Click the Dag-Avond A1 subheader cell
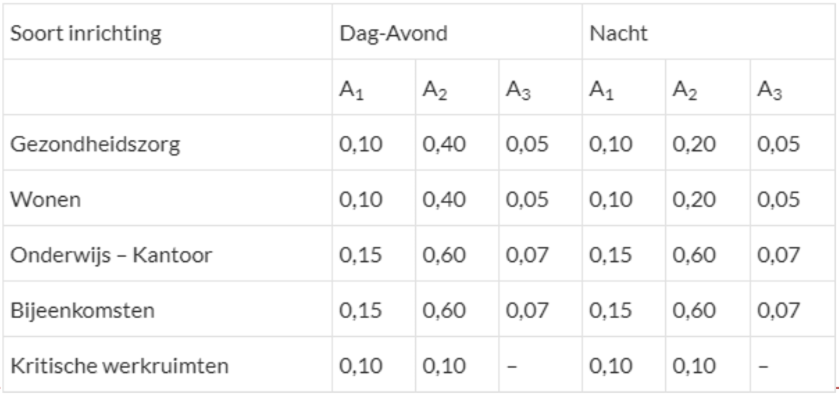839x398 pixels. (x=374, y=87)
